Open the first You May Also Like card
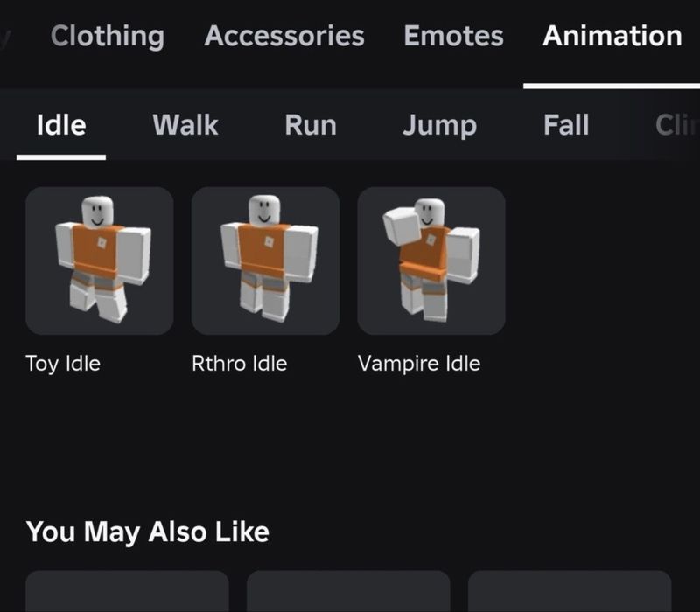 pyautogui.click(x=127, y=591)
